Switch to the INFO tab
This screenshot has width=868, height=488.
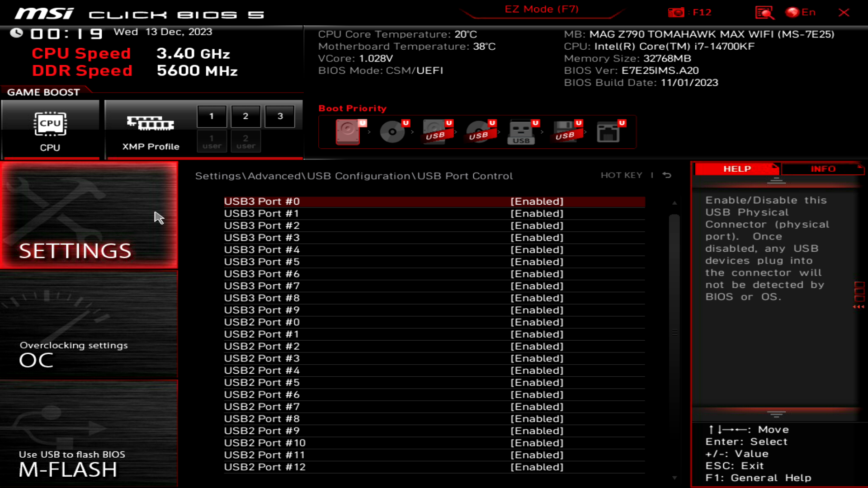(x=823, y=169)
